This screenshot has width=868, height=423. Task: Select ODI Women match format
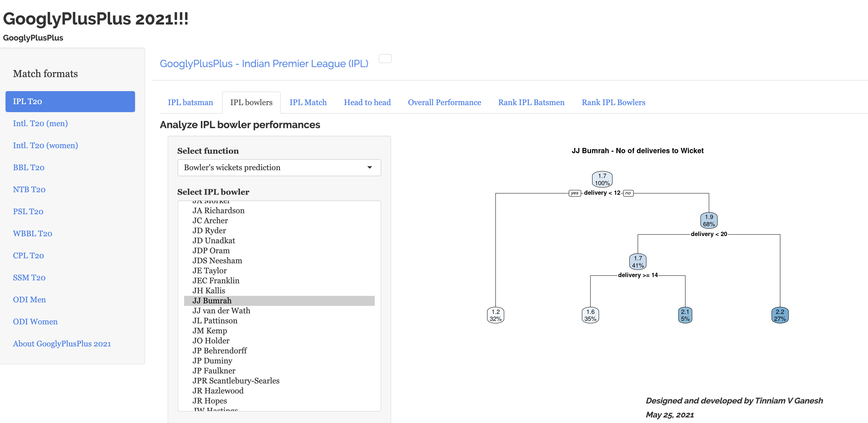coord(35,322)
